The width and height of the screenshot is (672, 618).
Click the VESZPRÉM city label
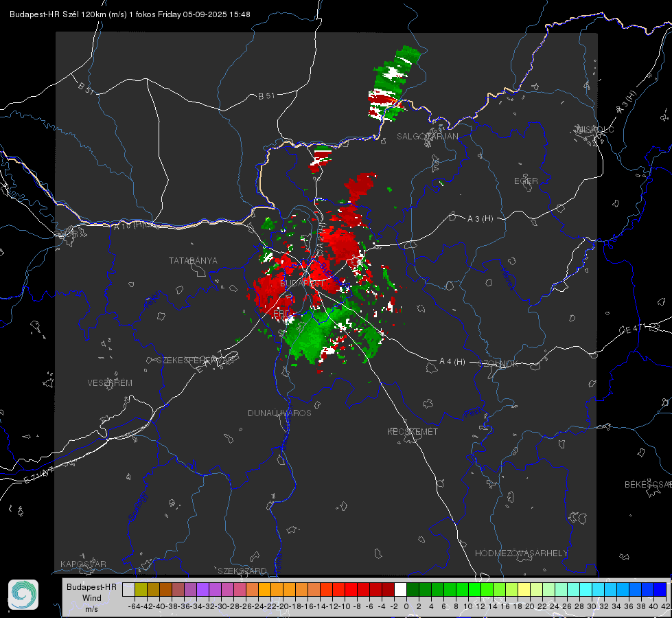110,383
